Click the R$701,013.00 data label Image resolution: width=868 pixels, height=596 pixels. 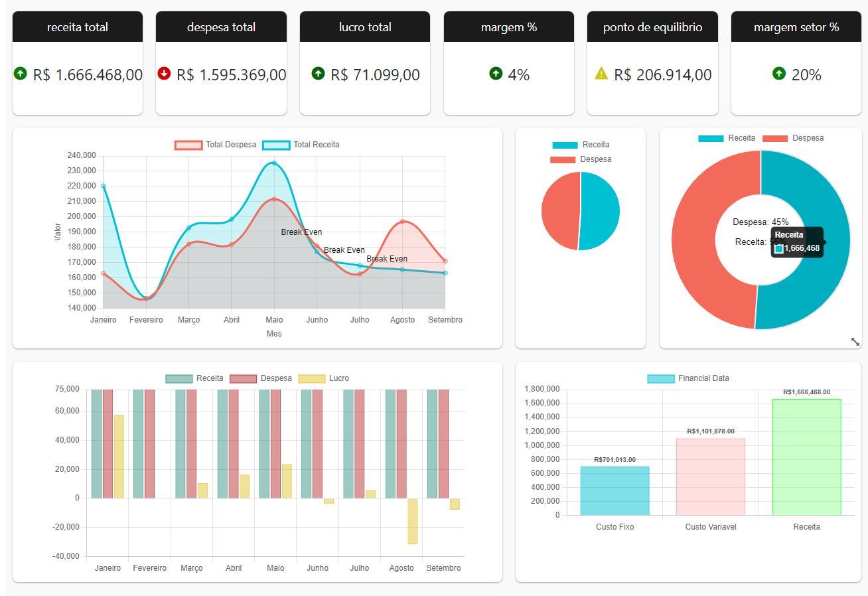tap(615, 459)
